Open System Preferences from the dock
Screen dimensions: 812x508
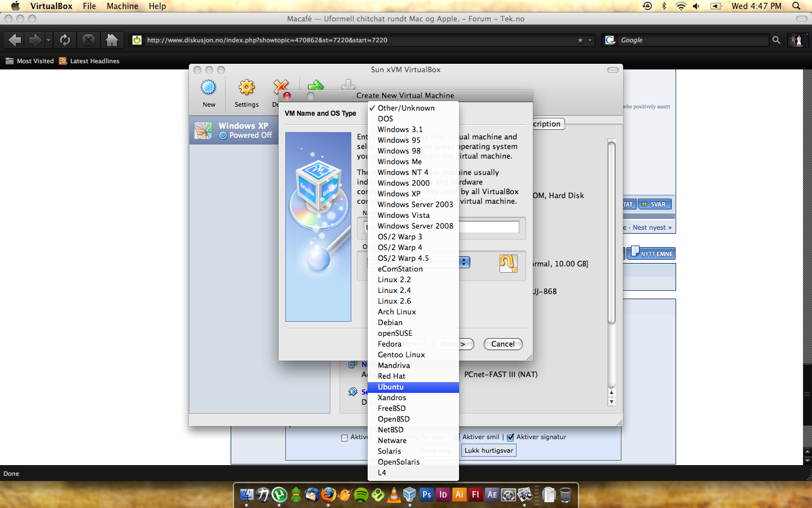[509, 495]
